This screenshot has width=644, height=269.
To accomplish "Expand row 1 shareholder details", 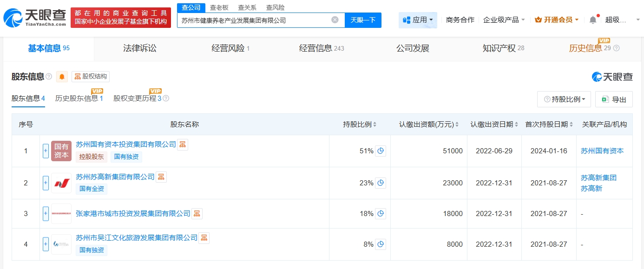I will [46, 151].
